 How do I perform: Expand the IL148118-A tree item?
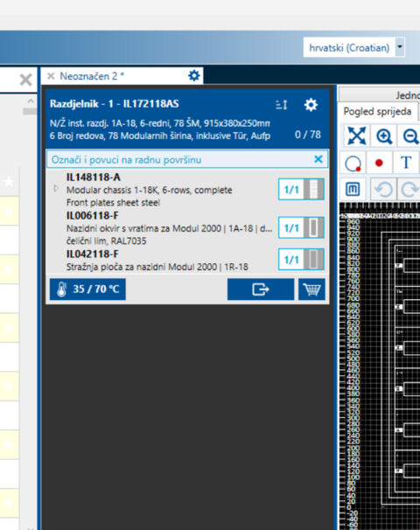tap(56, 189)
